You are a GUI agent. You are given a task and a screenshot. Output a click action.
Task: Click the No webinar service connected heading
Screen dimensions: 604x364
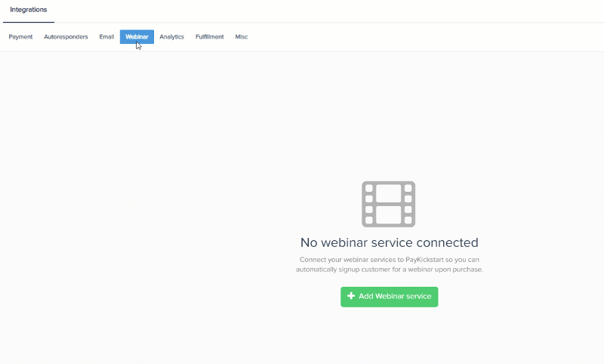pos(389,242)
